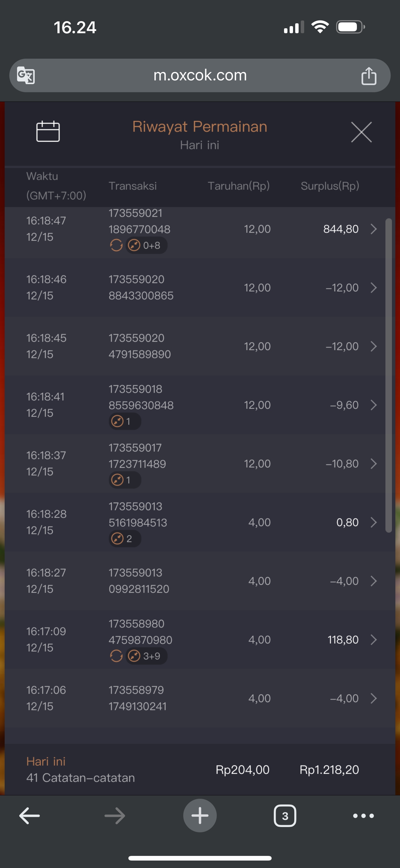Viewport: 400px width, 868px height.
Task: Tap the 3+9 bonus badge
Action: pos(146,656)
